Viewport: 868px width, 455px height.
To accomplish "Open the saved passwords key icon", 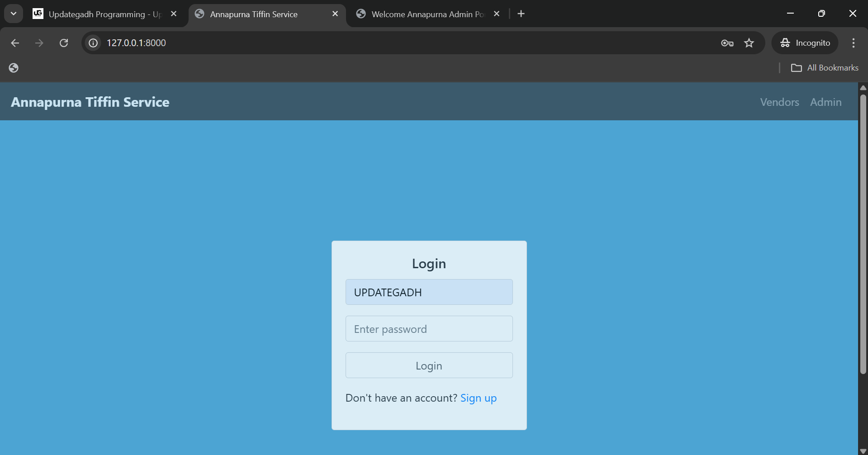I will [x=727, y=43].
